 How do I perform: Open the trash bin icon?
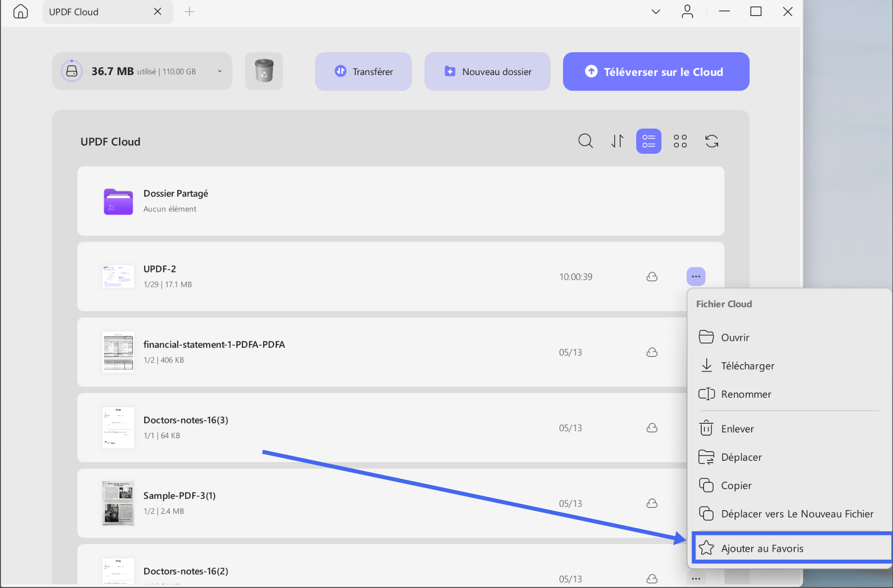pos(264,71)
